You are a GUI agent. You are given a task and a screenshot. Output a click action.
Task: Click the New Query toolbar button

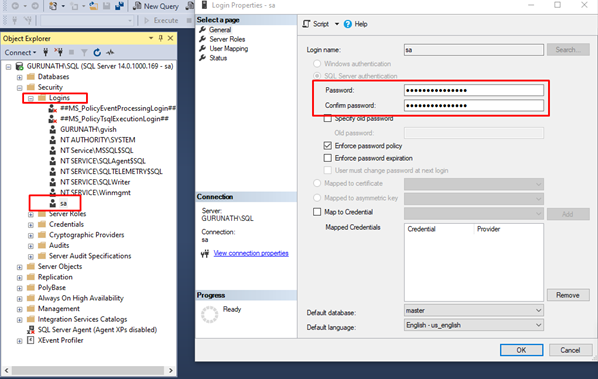click(156, 6)
